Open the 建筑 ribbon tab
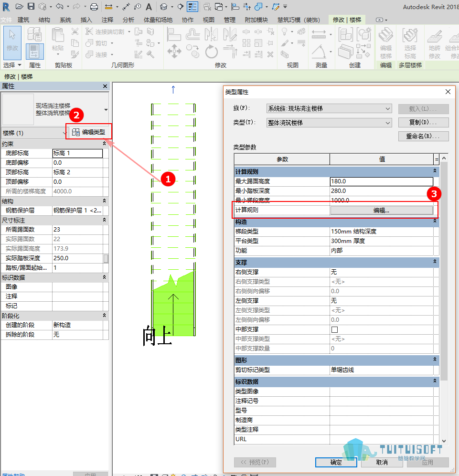The height and width of the screenshot is (476, 459). [23, 20]
